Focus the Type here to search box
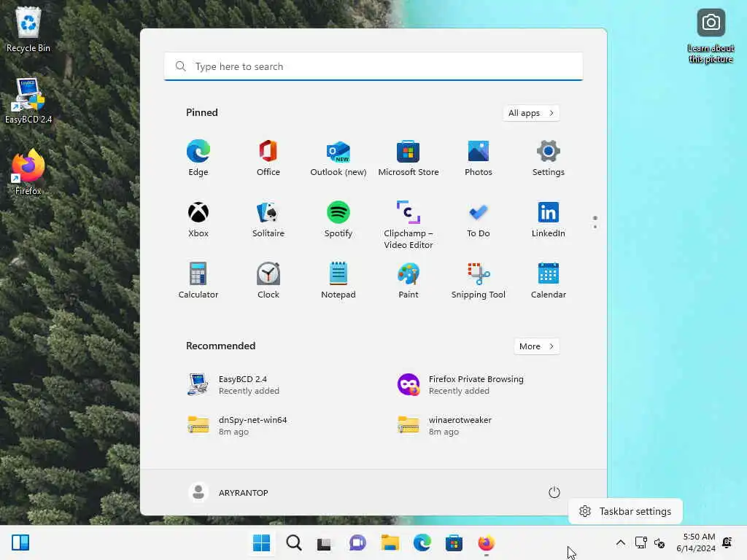 [x=373, y=66]
